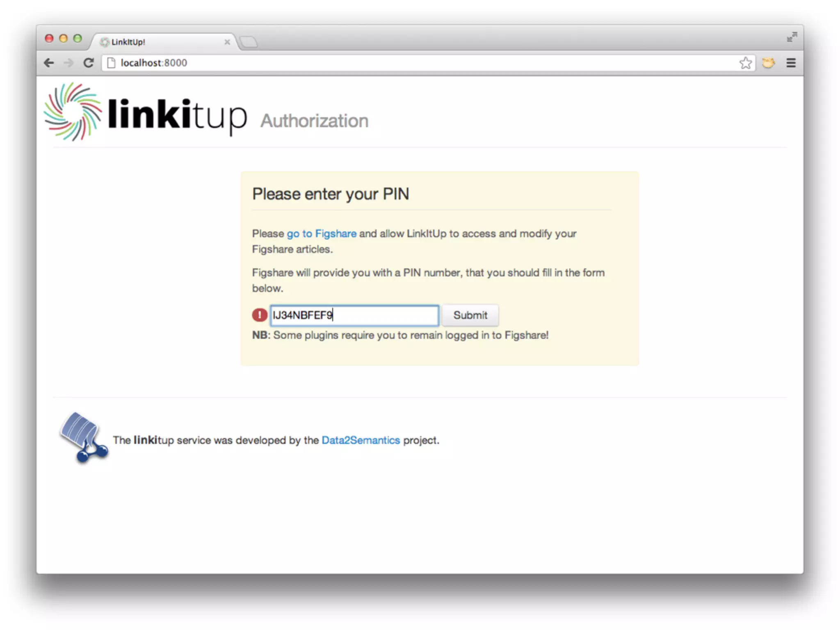Click the browser extension icon beside the star
This screenshot has height=630, width=840.
[x=768, y=63]
